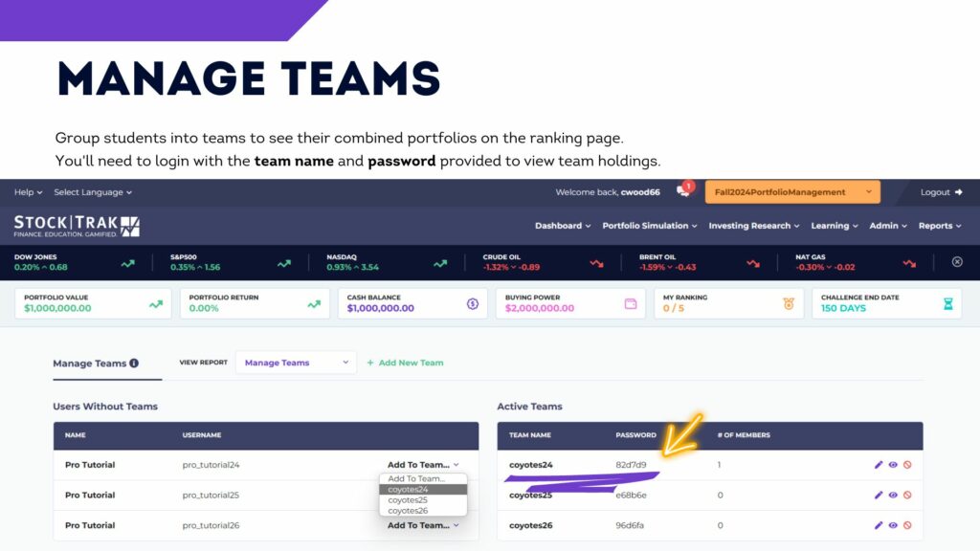Viewport: 980px width, 551px height.
Task: Delete the coyotes25 team
Action: (907, 495)
